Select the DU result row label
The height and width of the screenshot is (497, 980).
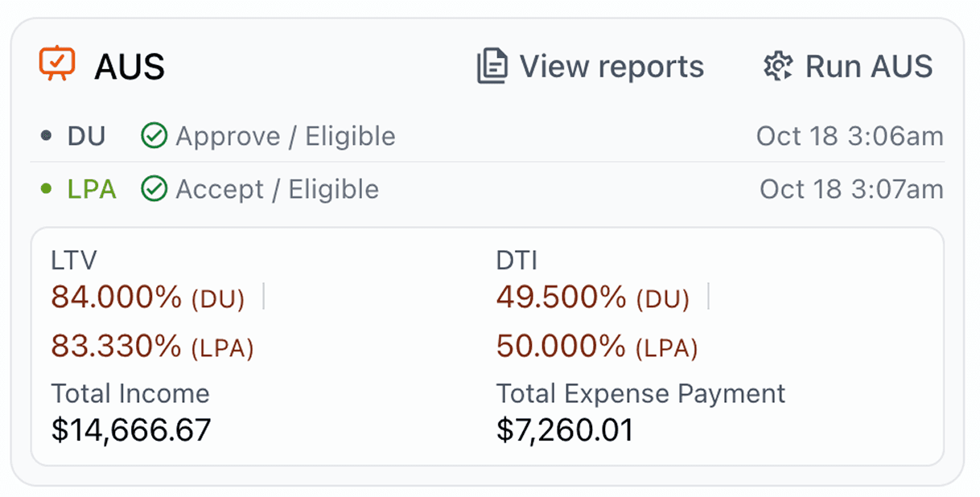coord(86,137)
